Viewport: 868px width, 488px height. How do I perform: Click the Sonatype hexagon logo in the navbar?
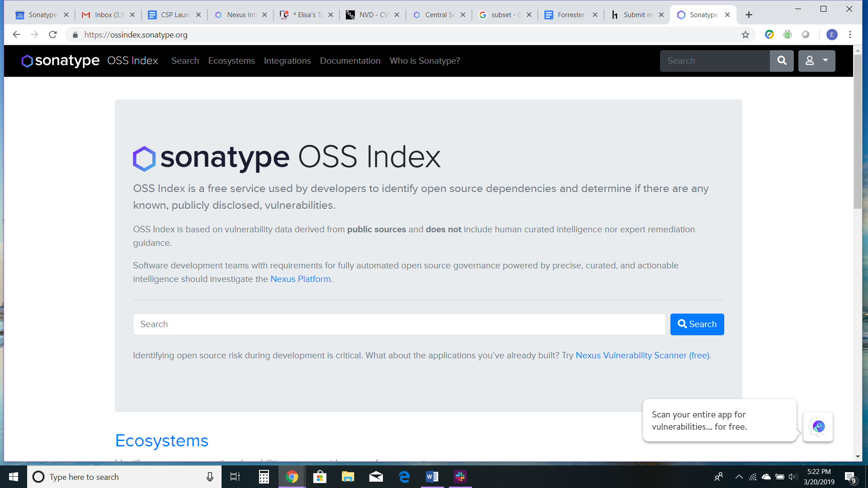(x=27, y=61)
